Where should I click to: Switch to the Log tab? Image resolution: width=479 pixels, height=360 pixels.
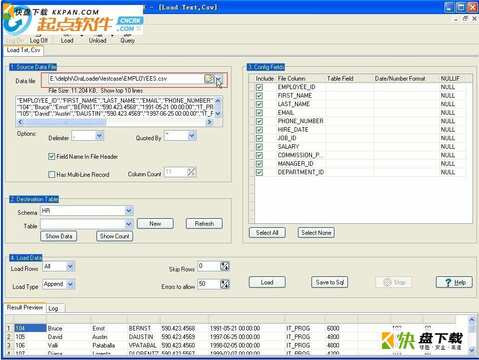[53, 308]
